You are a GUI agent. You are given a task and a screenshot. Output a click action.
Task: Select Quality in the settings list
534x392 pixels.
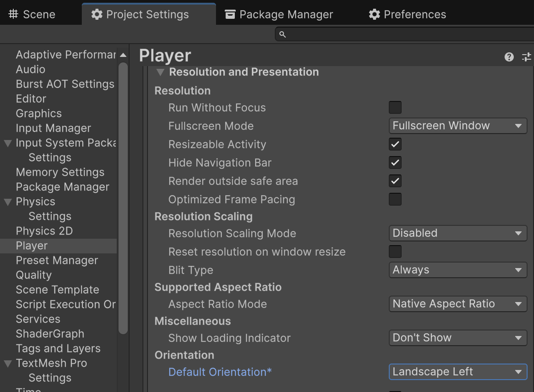[34, 275]
